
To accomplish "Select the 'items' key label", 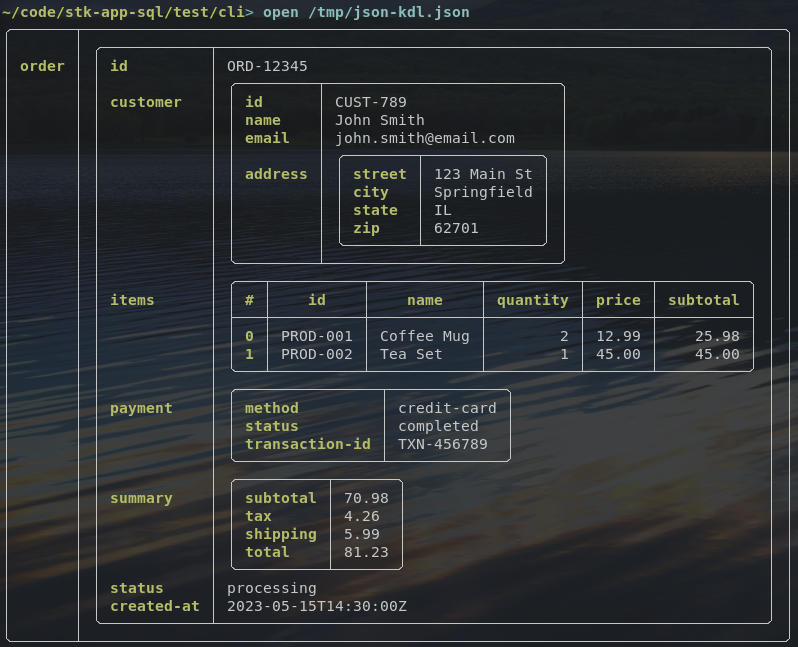I will (132, 300).
